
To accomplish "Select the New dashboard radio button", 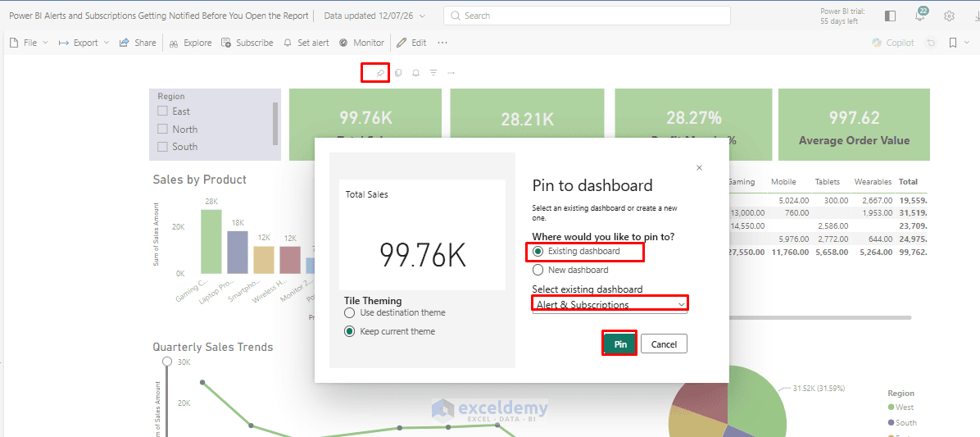I will pyautogui.click(x=538, y=270).
